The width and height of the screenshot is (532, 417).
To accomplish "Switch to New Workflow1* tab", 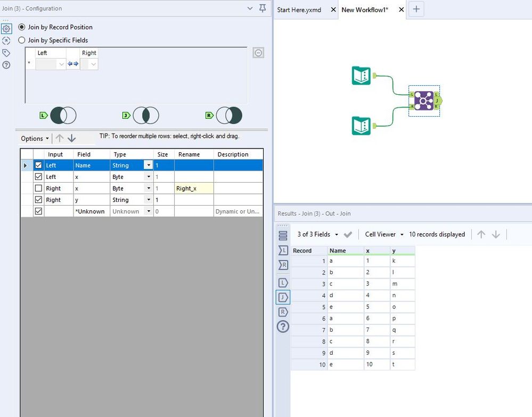I will (365, 10).
